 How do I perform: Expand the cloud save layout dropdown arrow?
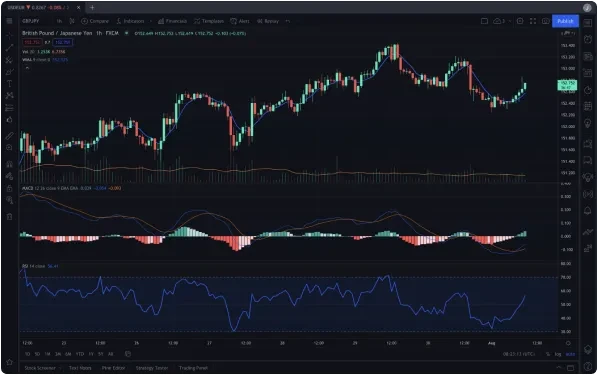click(x=510, y=21)
